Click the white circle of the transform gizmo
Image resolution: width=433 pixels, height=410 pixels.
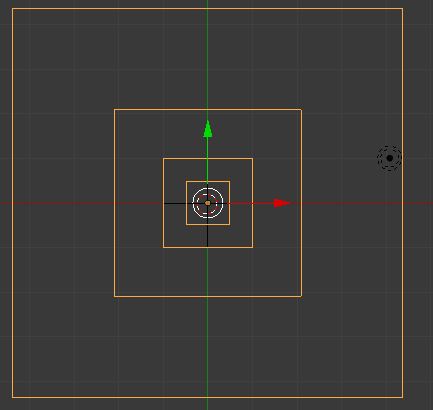pyautogui.click(x=208, y=203)
